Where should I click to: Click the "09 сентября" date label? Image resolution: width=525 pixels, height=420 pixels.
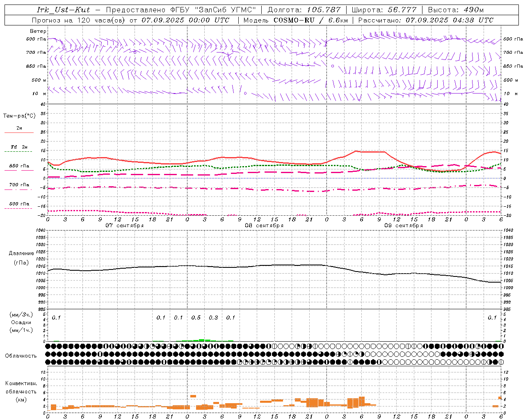[404, 226]
